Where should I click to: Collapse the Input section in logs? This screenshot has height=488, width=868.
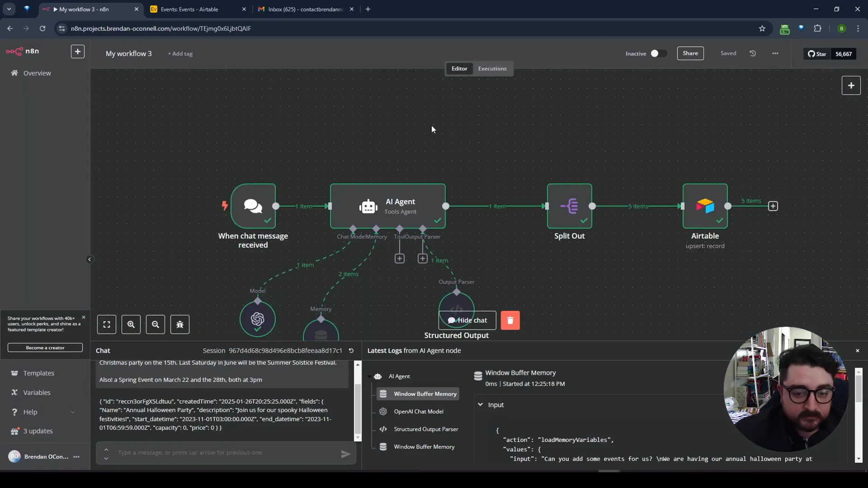[480, 405]
